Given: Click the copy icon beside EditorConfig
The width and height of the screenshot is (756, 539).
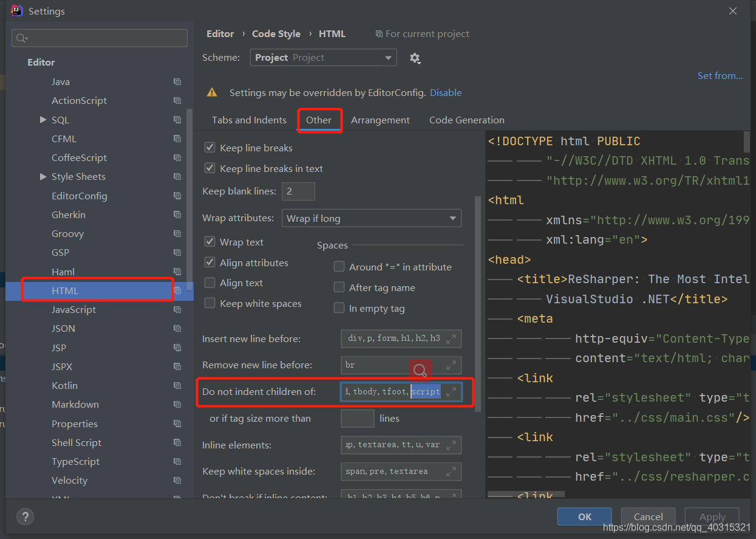Looking at the screenshot, I should 177,196.
